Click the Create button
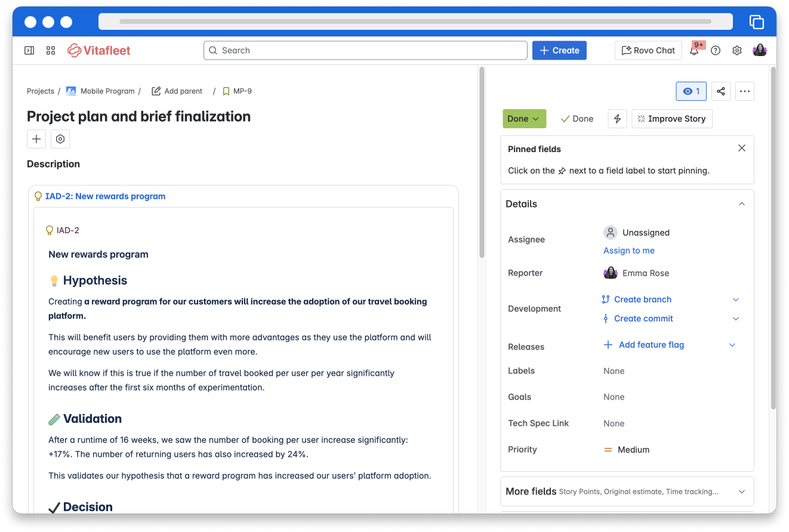This screenshot has height=532, width=789. tap(559, 51)
